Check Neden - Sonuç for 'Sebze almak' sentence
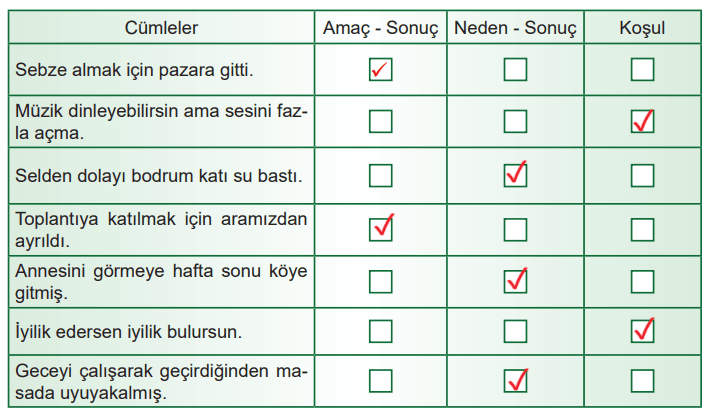The width and height of the screenshot is (705, 418). coord(515,70)
